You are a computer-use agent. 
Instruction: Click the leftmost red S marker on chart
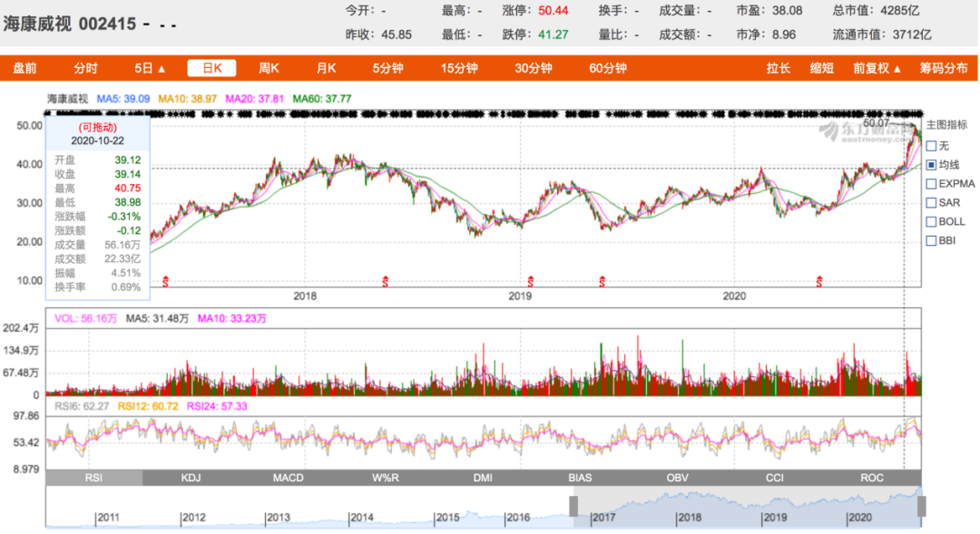pos(164,282)
